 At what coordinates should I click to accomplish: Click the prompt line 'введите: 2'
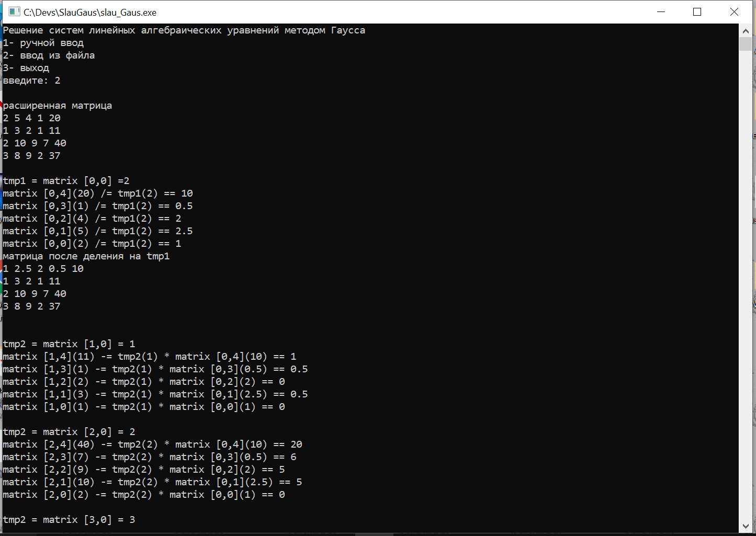coord(32,81)
